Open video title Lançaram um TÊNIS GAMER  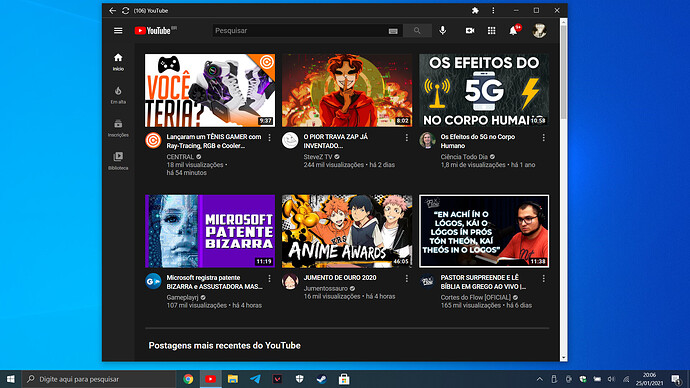pos(214,141)
